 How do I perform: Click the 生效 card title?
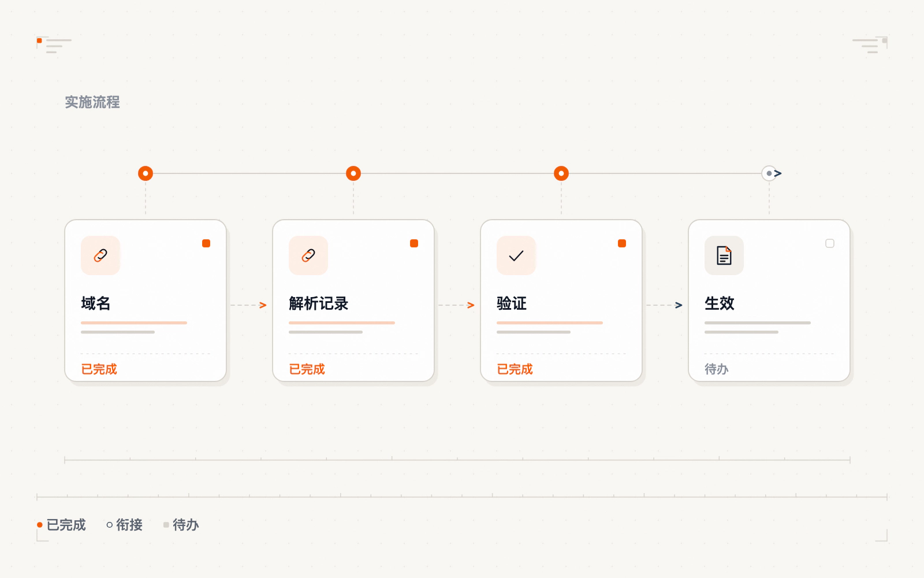pos(720,303)
